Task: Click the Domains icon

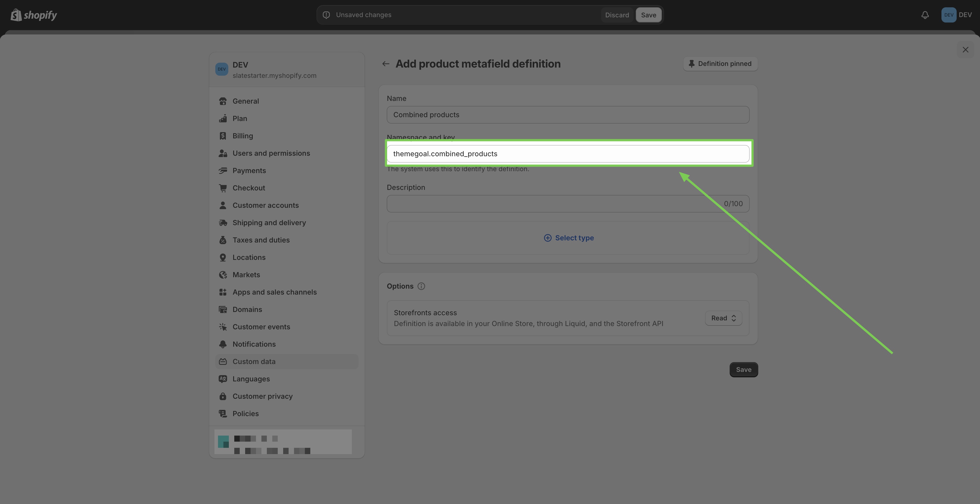Action: 223,310
